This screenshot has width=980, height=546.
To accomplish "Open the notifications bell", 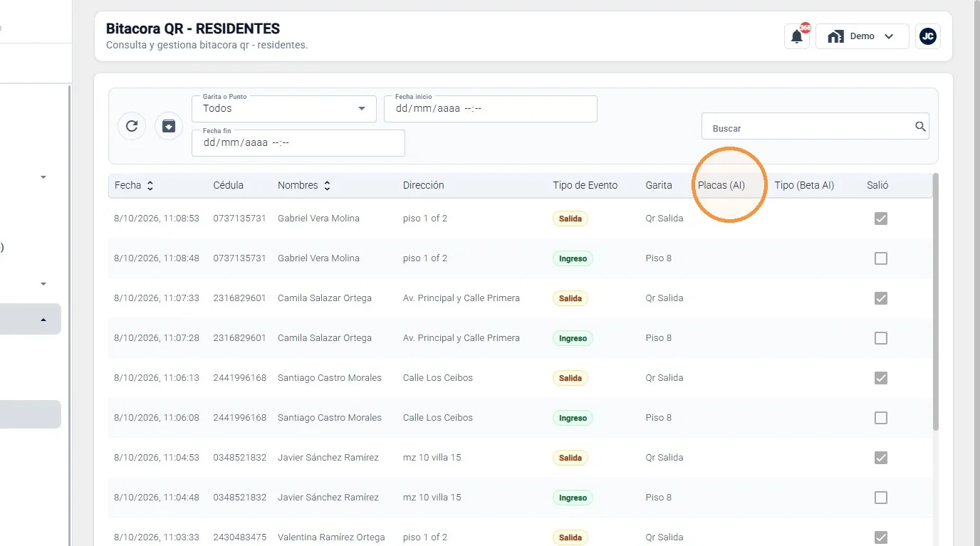I will click(797, 36).
